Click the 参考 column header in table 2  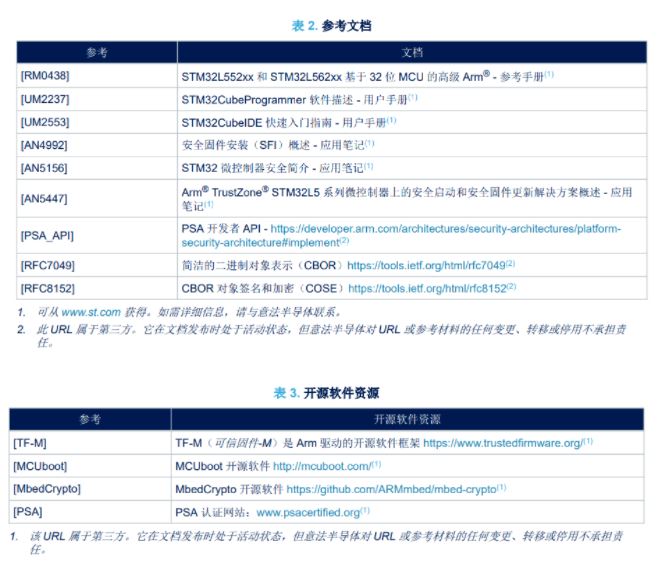coord(97,52)
